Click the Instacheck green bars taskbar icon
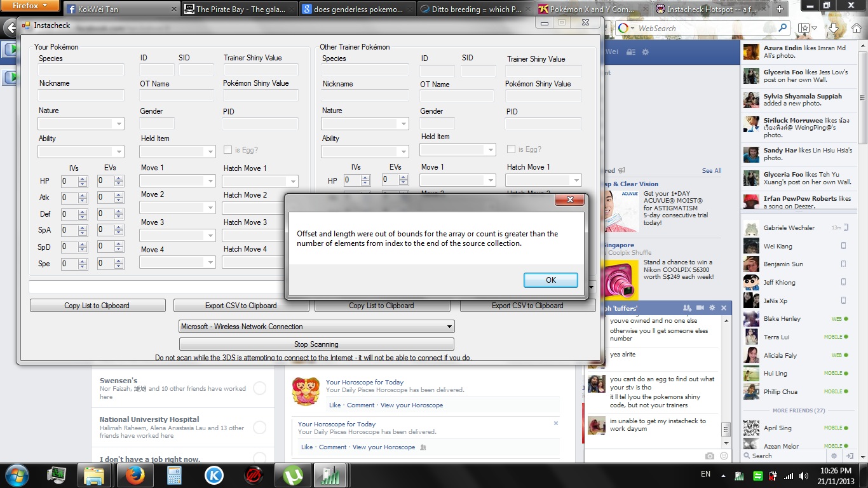This screenshot has width=868, height=488. [330, 475]
